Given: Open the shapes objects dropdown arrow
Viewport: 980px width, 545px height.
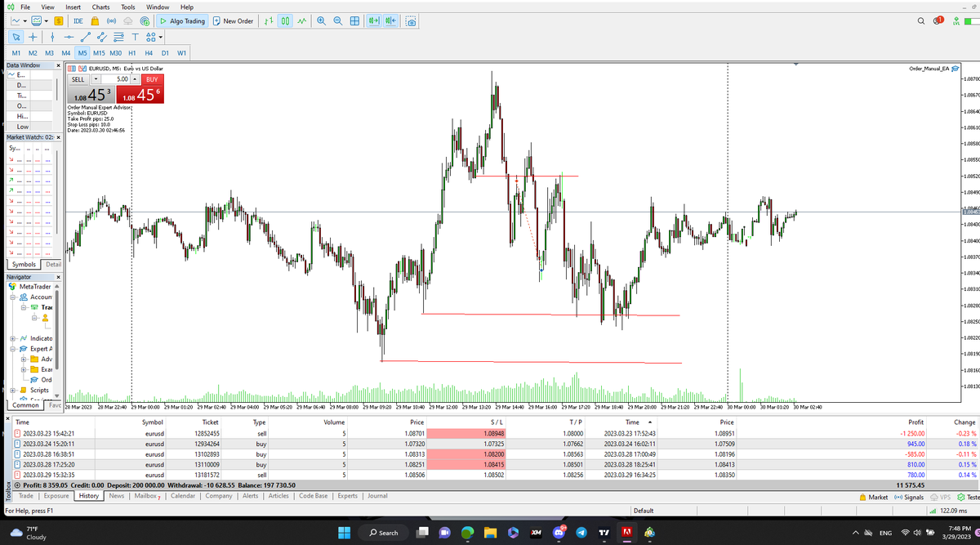Looking at the screenshot, I should [162, 37].
